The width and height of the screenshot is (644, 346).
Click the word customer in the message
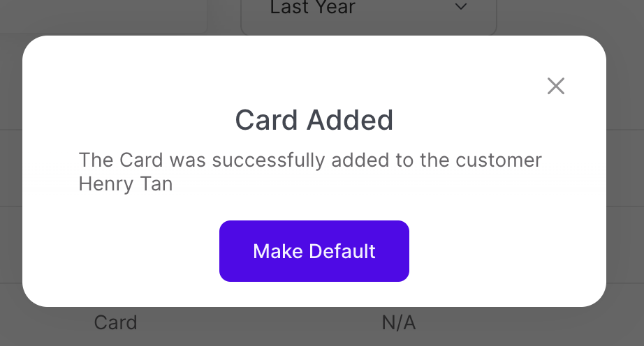(x=499, y=160)
